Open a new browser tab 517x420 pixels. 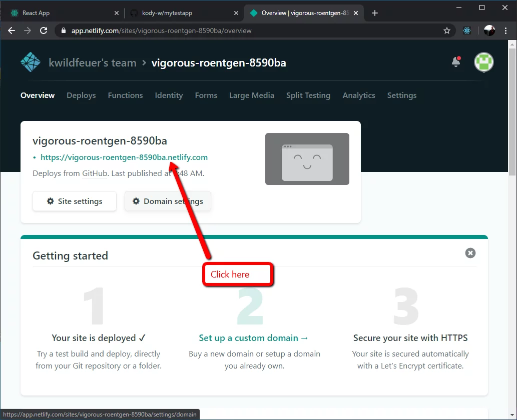pos(374,13)
